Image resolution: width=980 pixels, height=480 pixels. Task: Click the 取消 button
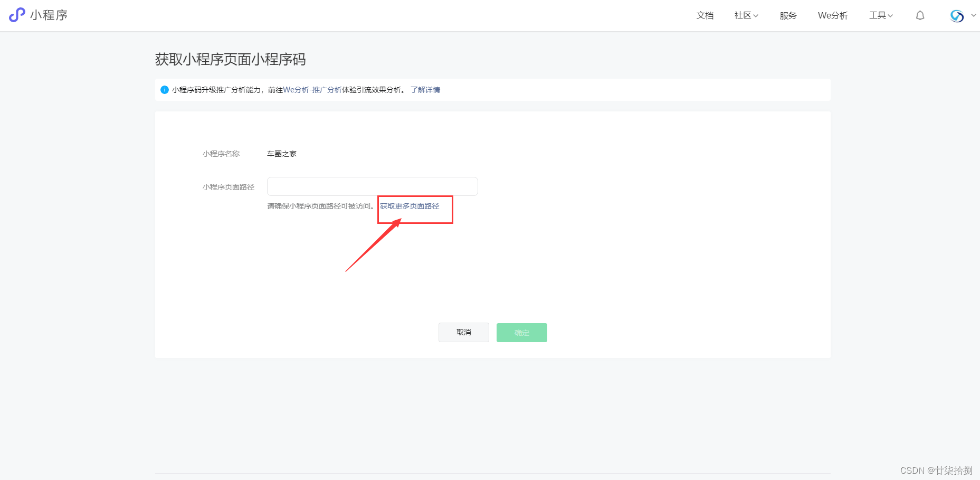pos(464,333)
